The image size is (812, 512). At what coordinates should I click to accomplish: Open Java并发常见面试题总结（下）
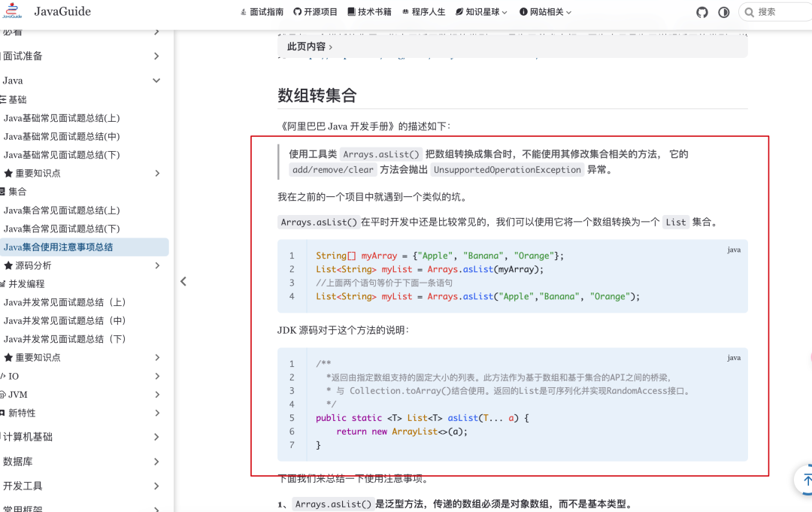[x=65, y=339]
